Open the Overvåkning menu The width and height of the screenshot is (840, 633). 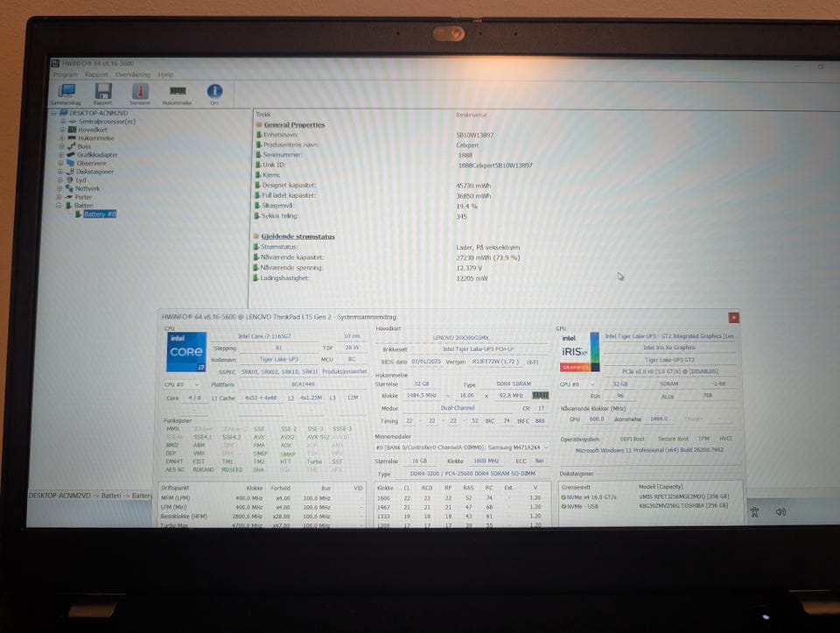pyautogui.click(x=133, y=74)
